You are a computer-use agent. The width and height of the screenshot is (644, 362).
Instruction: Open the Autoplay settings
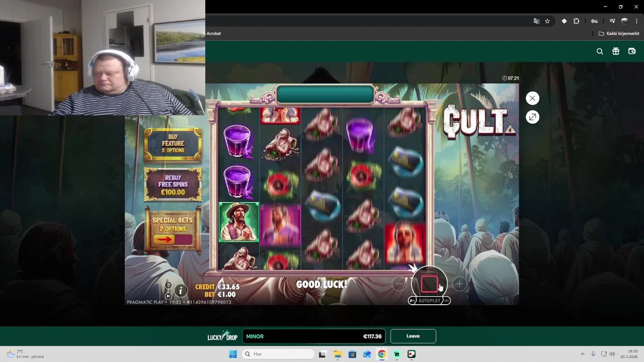429,301
